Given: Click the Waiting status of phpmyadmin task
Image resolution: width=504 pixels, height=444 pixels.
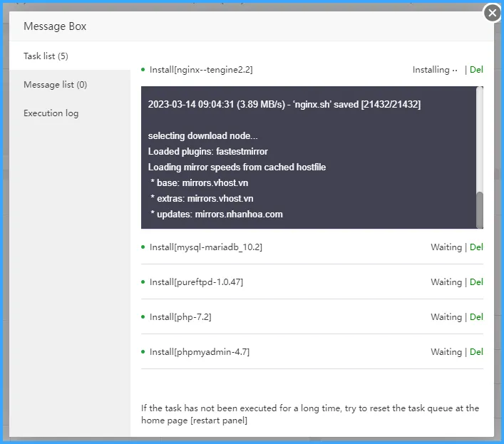Looking at the screenshot, I should pyautogui.click(x=446, y=352).
